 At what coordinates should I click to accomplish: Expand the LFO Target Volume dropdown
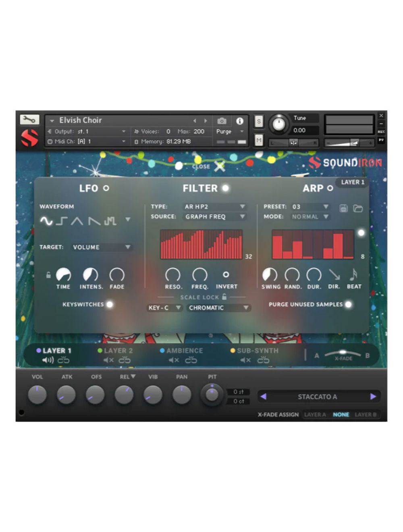click(101, 247)
